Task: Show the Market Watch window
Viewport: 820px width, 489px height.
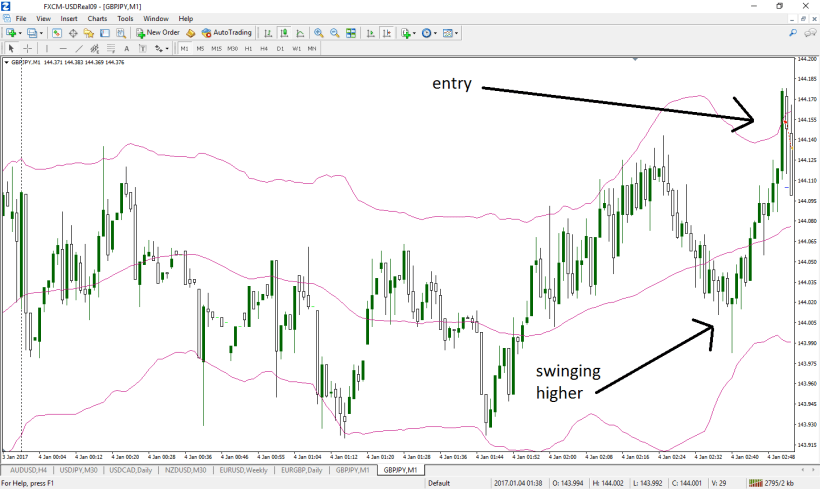Action: pos(57,33)
